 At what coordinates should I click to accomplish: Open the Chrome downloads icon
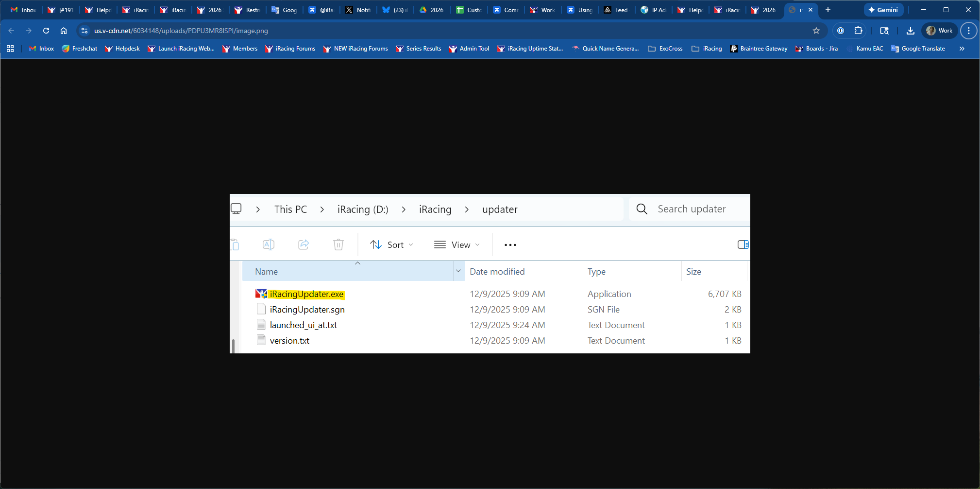pyautogui.click(x=911, y=31)
